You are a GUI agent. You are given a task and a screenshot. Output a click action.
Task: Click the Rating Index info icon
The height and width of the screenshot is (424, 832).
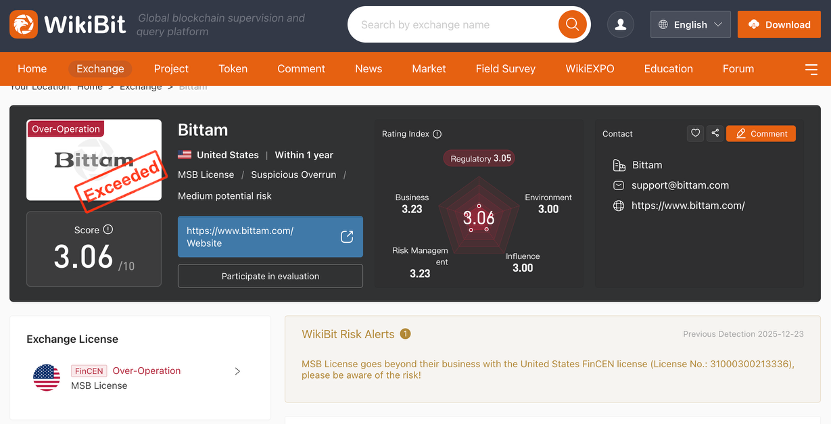[x=437, y=134]
